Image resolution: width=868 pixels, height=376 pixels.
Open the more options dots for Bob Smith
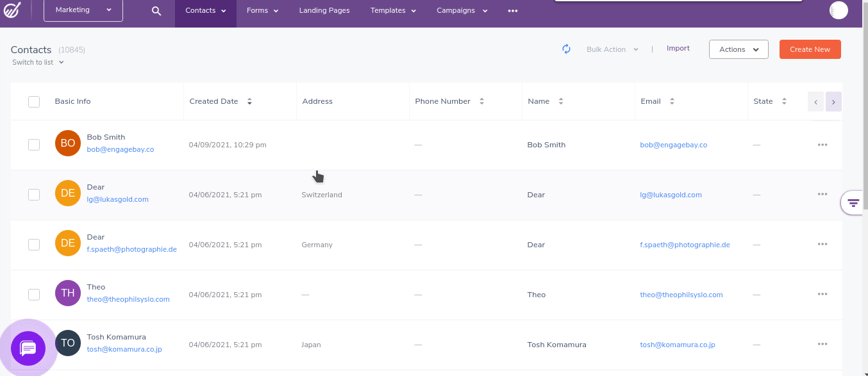822,145
